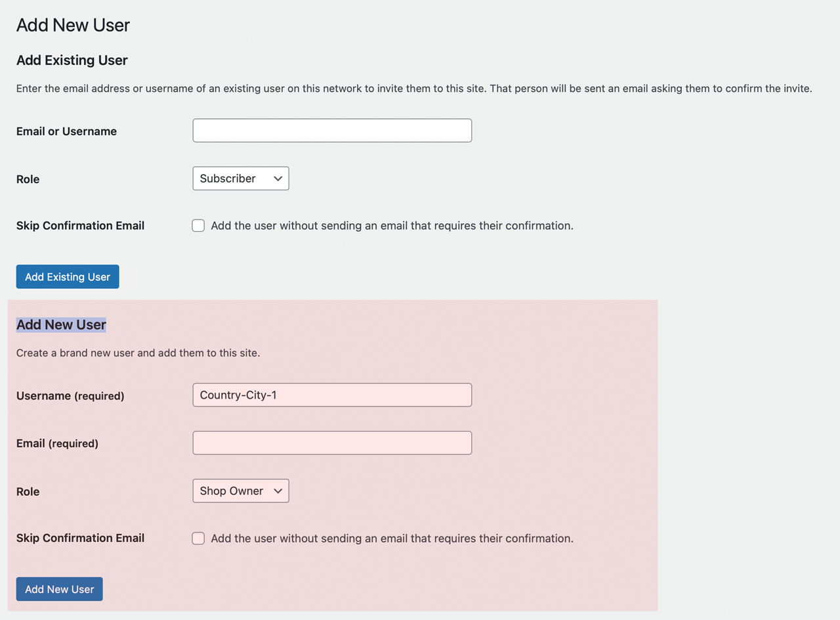Enable the Skip Confirmation checkbox above Add New User button
840x620 pixels.
point(198,539)
